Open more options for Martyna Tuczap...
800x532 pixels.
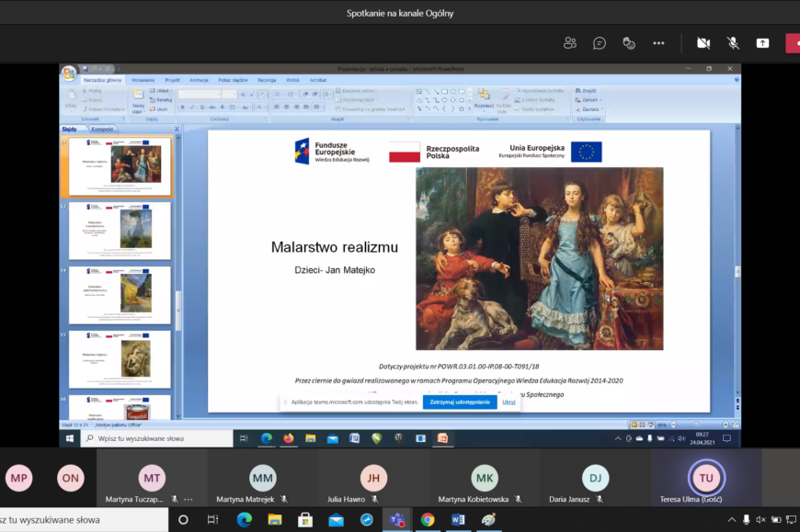pyautogui.click(x=189, y=500)
